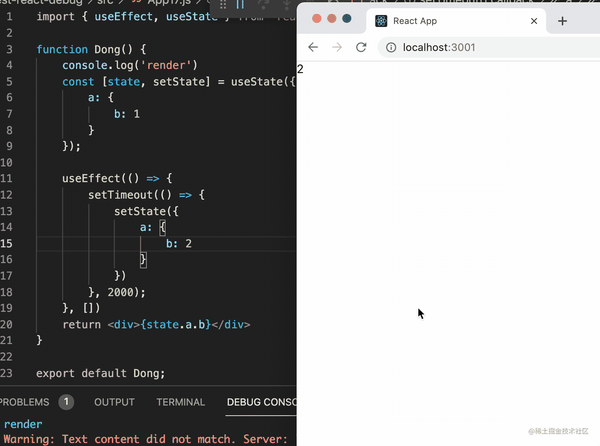Switch to the DEBUG CONSOLE tab
The width and height of the screenshot is (600, 446).
tap(261, 402)
